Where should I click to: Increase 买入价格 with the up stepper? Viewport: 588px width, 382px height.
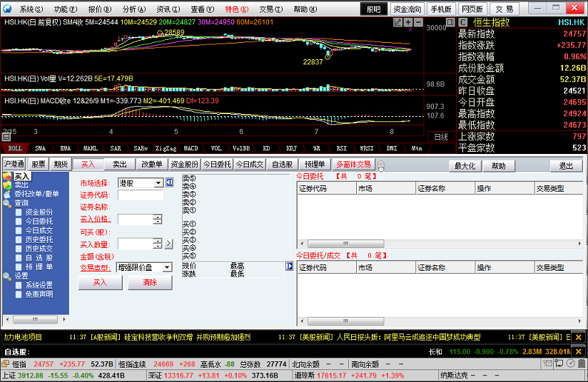(x=157, y=217)
